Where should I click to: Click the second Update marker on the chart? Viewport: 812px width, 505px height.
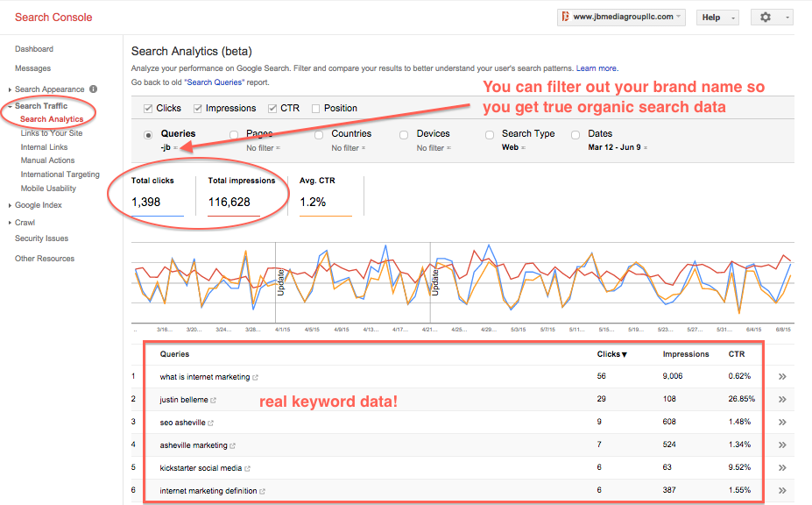435,282
